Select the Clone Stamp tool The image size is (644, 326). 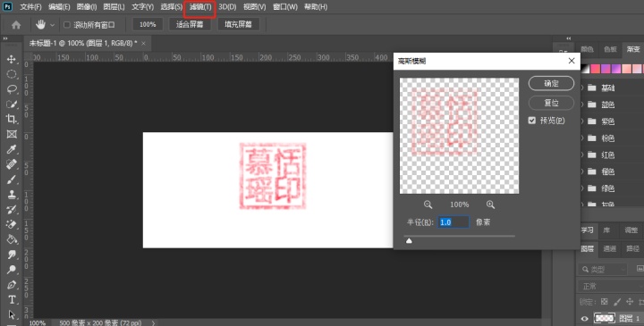pos(12,195)
